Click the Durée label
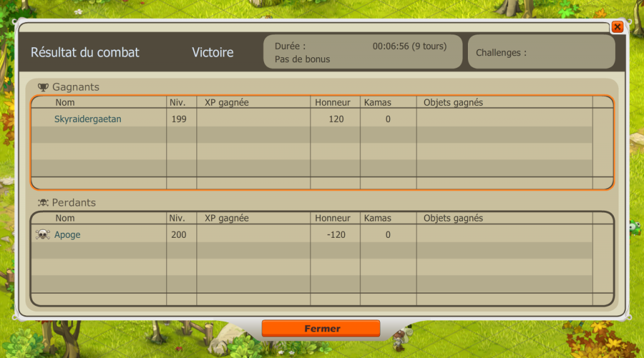The height and width of the screenshot is (358, 644). 290,46
